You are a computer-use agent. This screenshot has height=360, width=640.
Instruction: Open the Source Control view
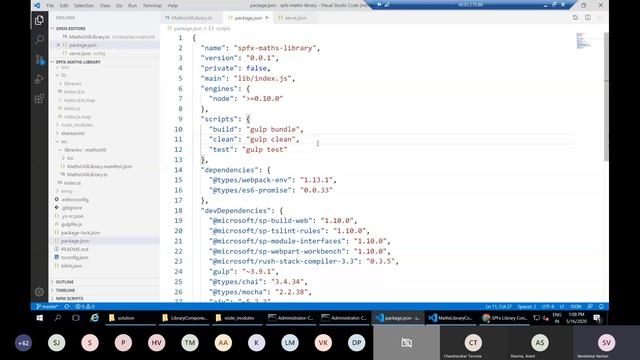click(39, 59)
